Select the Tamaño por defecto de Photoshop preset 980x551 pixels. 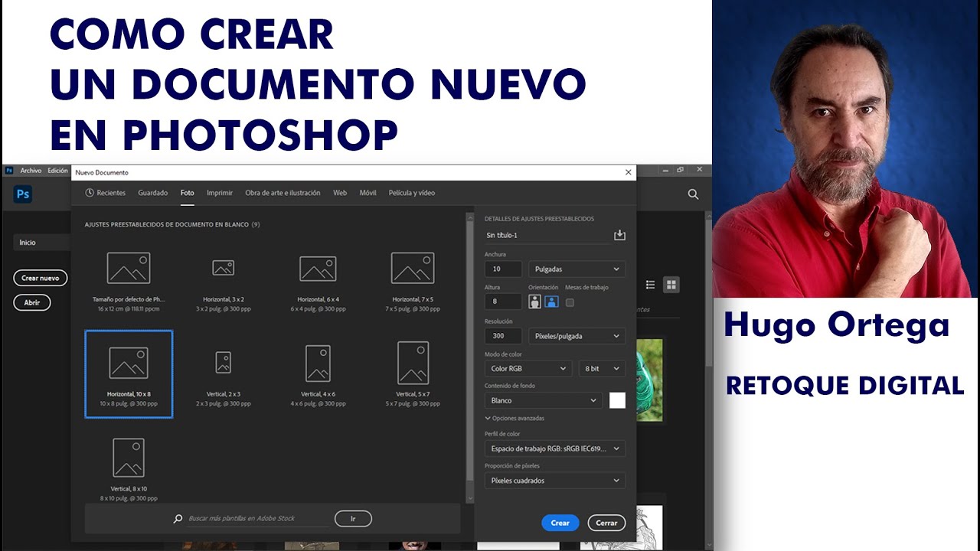tap(129, 281)
